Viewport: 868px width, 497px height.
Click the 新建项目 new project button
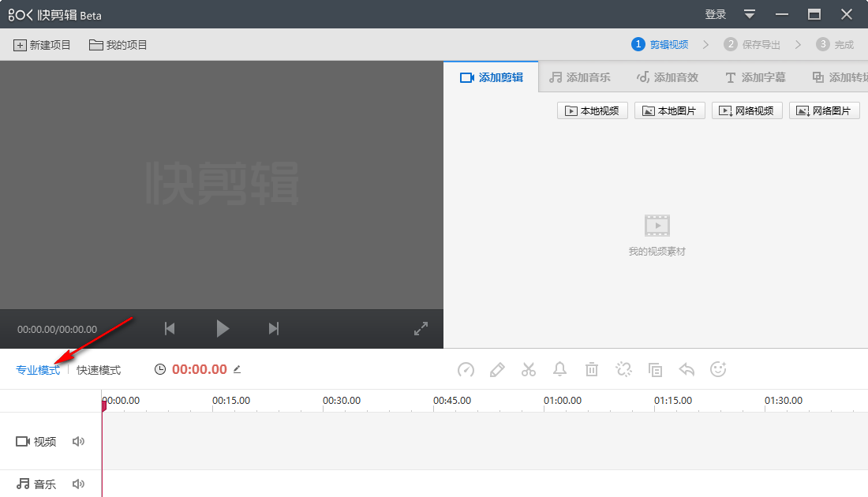(42, 46)
